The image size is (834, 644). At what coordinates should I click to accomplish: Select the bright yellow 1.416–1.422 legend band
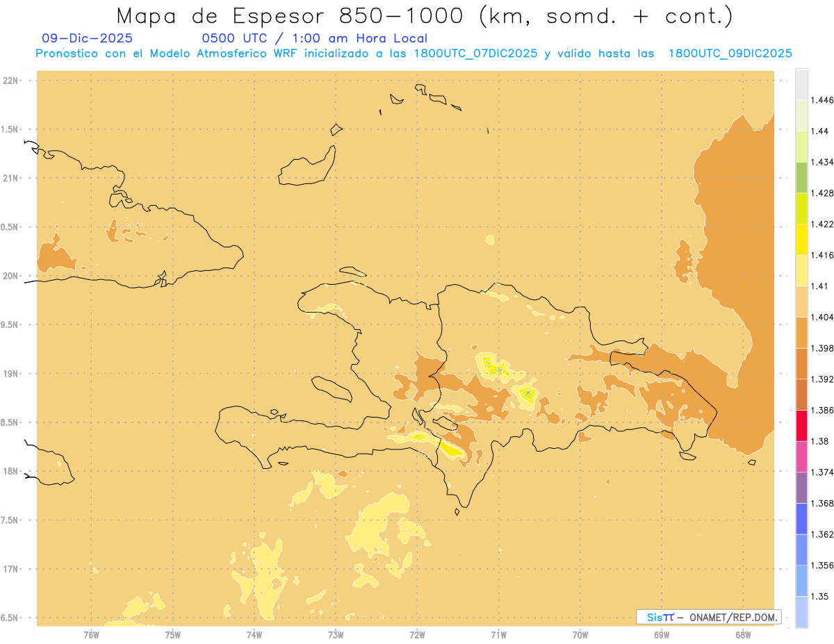[x=801, y=239]
